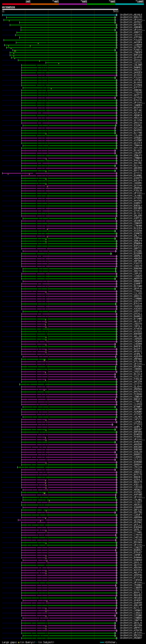Choose the UniRef100_P38373 row label
Viewport: 146px width, 644px height.
[x=131, y=263]
